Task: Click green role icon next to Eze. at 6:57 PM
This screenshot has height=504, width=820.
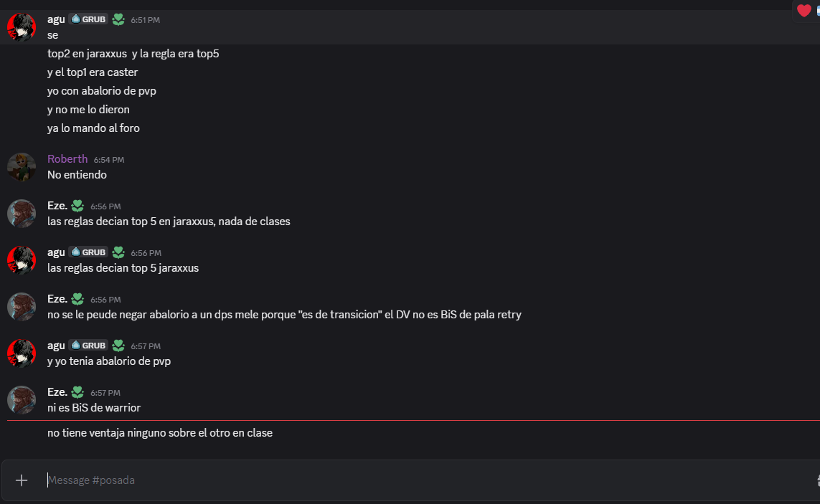Action: point(78,392)
